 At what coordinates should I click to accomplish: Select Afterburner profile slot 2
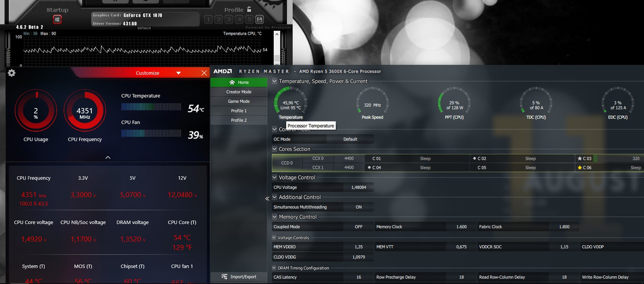tap(219, 20)
